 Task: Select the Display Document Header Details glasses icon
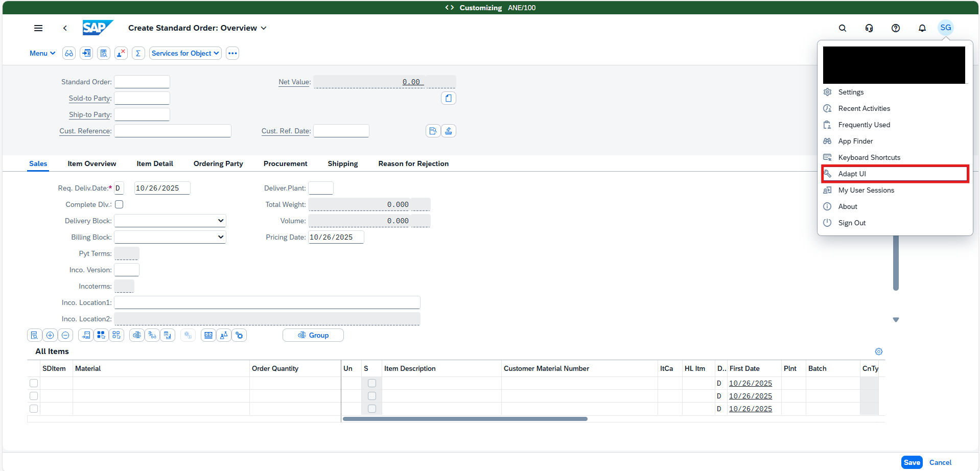point(69,53)
